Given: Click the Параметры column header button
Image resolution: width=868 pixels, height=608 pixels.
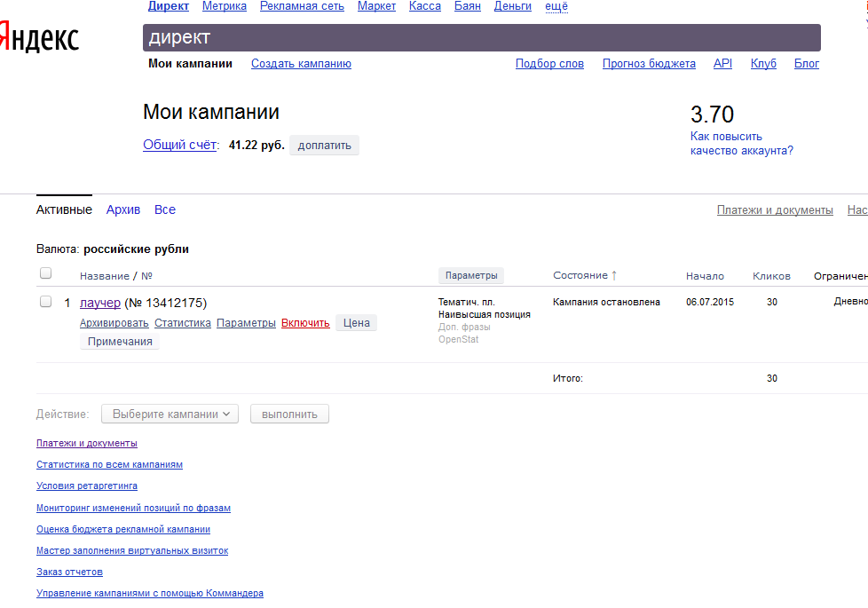Looking at the screenshot, I should pyautogui.click(x=471, y=275).
